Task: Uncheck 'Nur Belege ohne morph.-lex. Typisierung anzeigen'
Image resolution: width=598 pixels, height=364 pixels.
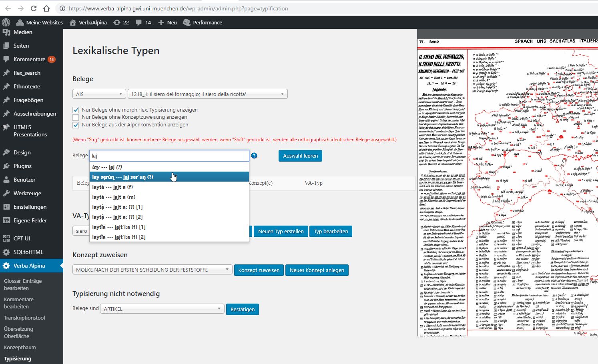Action: tap(76, 110)
